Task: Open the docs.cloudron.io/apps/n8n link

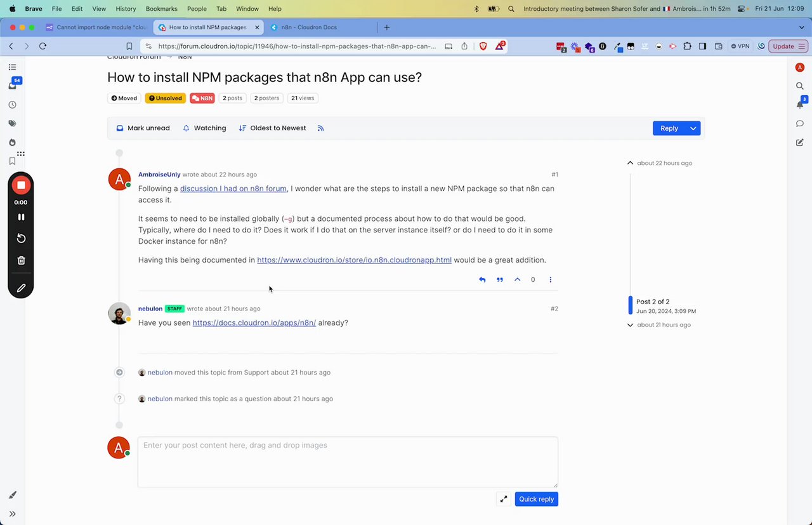Action: pyautogui.click(x=254, y=322)
